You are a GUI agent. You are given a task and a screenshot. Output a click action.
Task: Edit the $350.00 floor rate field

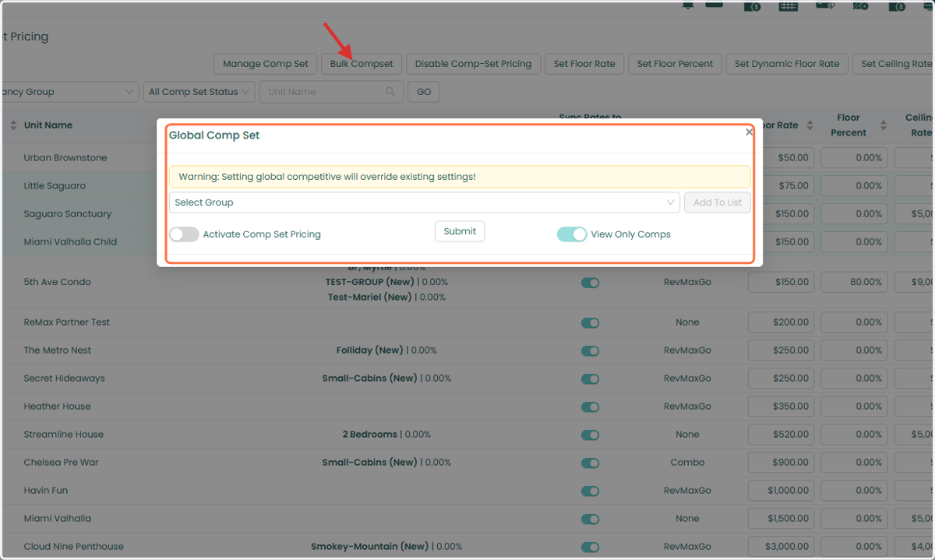(782, 407)
